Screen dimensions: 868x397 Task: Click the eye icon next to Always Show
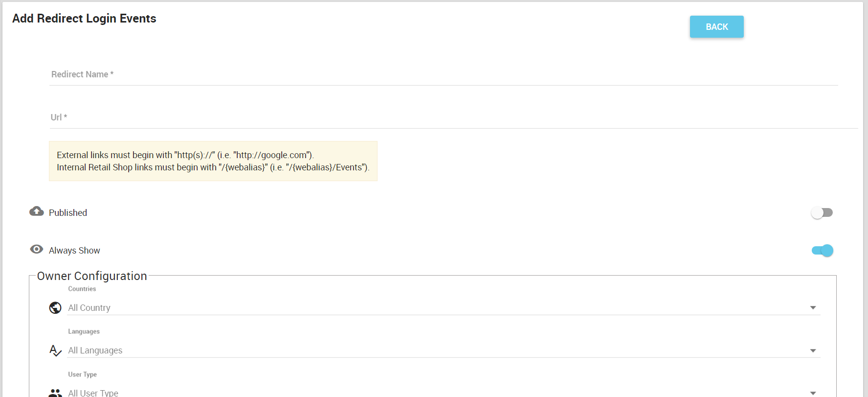click(x=37, y=249)
